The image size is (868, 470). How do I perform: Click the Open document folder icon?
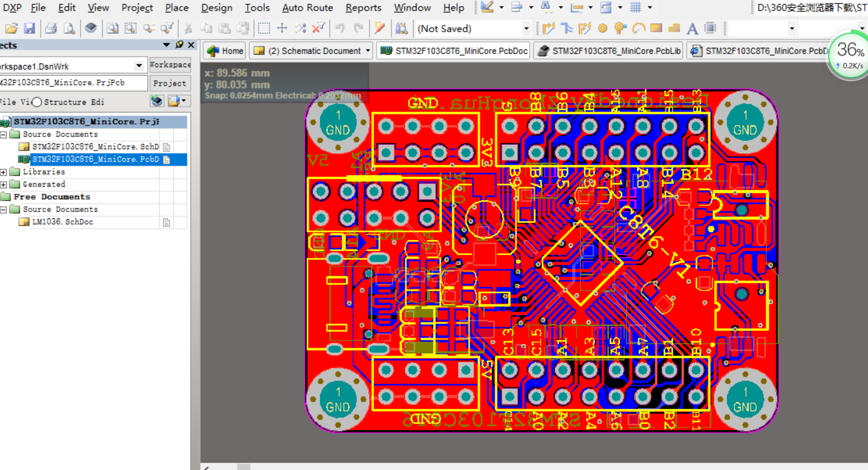click(x=11, y=28)
